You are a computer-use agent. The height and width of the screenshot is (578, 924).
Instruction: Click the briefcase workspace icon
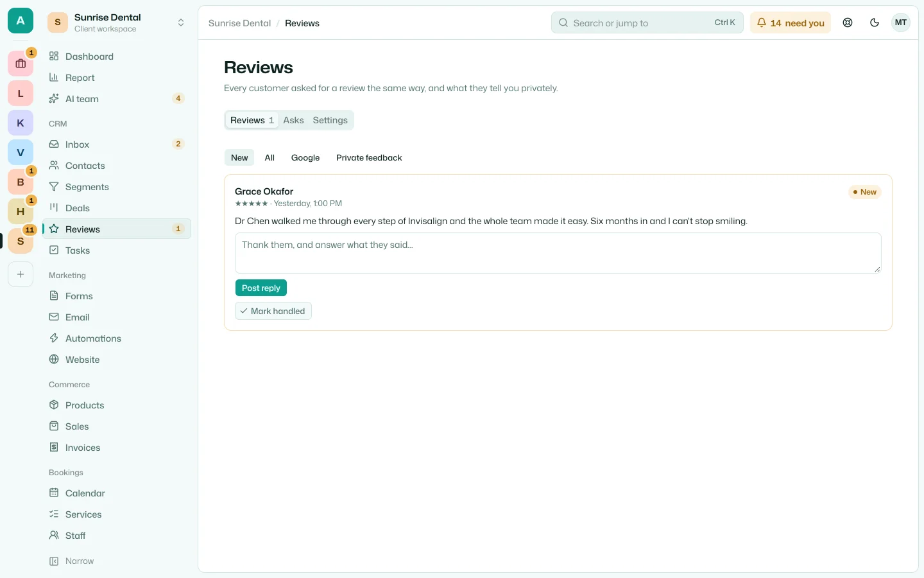(21, 64)
